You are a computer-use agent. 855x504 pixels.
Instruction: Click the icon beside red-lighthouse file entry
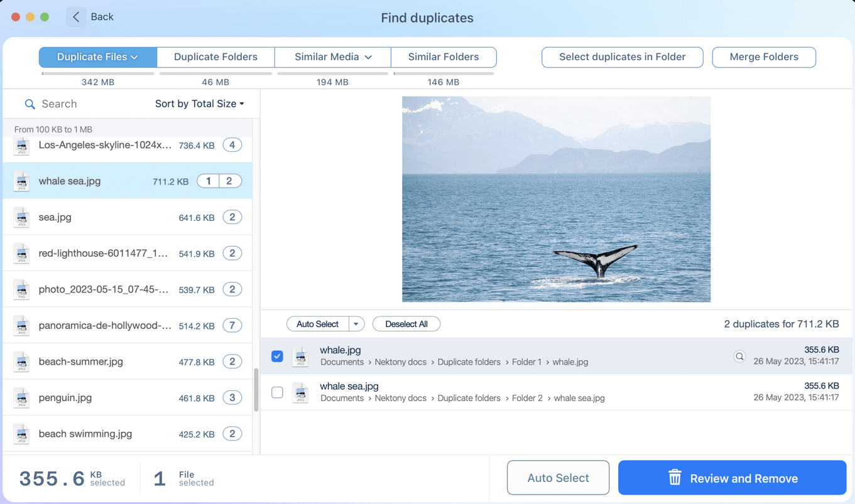pos(21,254)
